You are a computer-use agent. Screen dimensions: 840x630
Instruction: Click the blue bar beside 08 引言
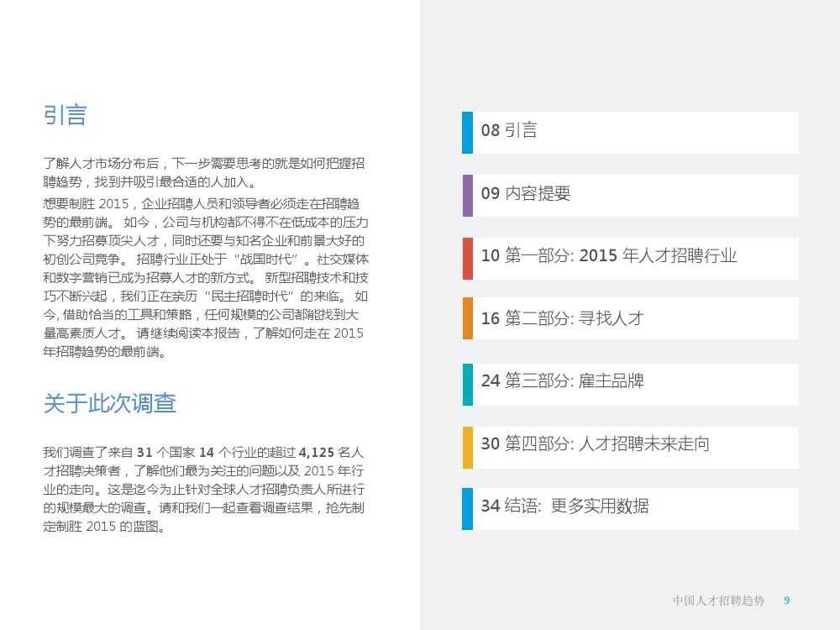click(x=467, y=133)
